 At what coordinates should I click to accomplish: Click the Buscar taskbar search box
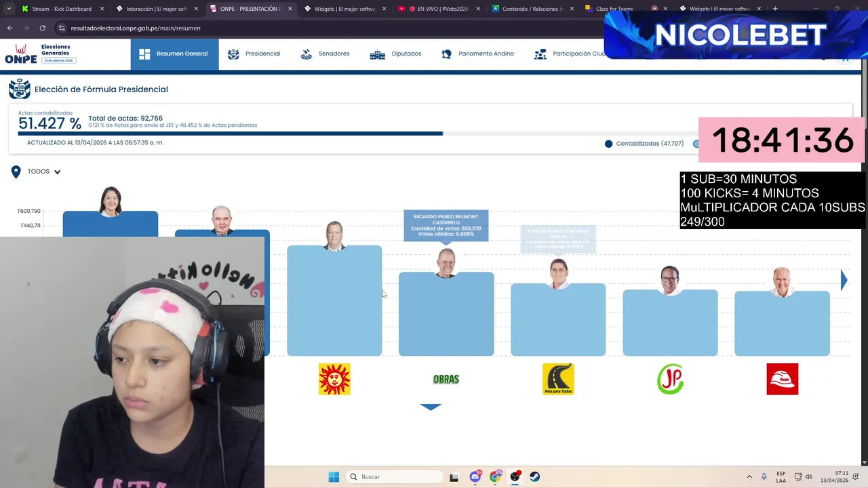(394, 476)
